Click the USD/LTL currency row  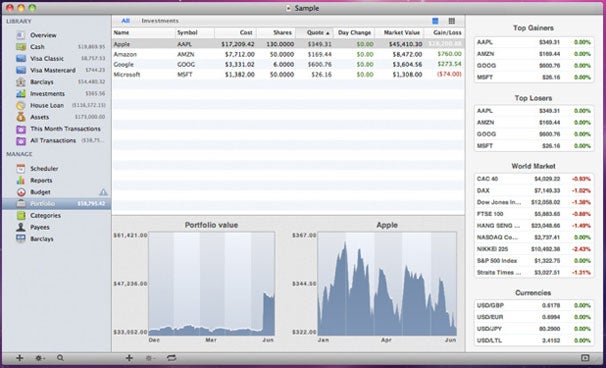tap(534, 341)
